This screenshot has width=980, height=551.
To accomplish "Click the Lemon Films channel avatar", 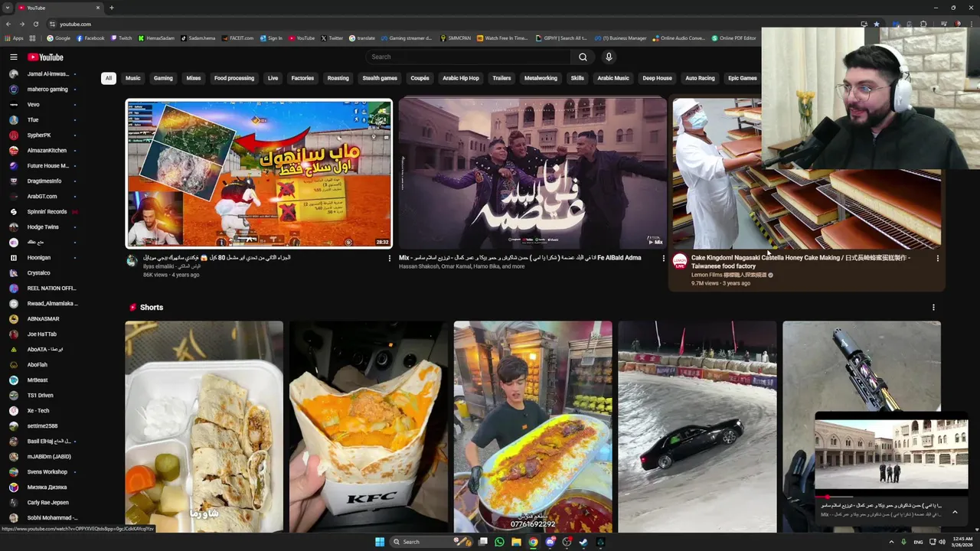I will click(x=679, y=262).
